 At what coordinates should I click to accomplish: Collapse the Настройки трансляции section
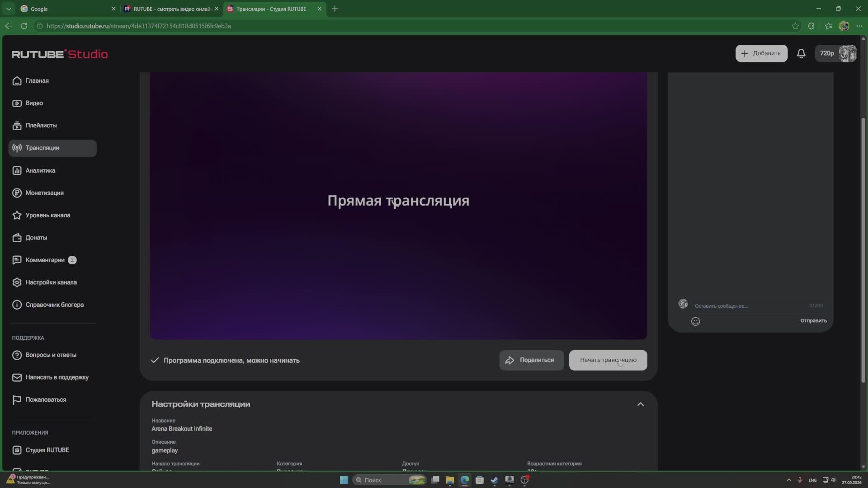click(x=640, y=404)
